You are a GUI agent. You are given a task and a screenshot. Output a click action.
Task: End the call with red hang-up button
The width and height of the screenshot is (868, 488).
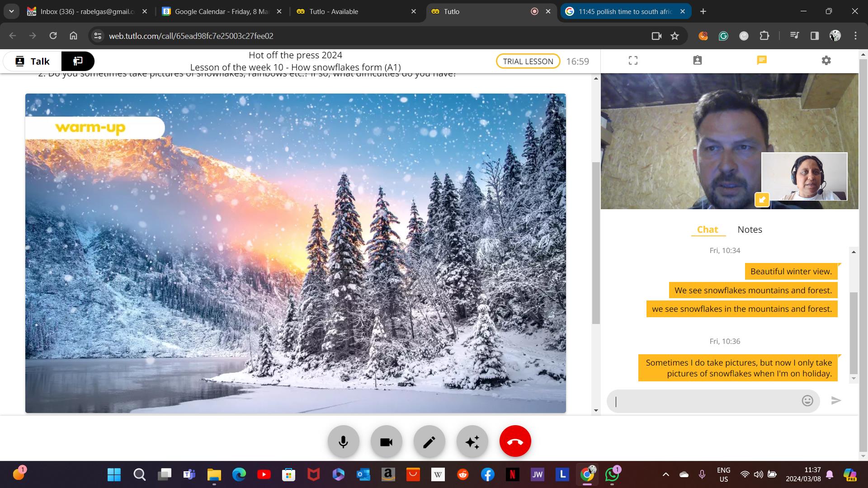[x=515, y=441]
